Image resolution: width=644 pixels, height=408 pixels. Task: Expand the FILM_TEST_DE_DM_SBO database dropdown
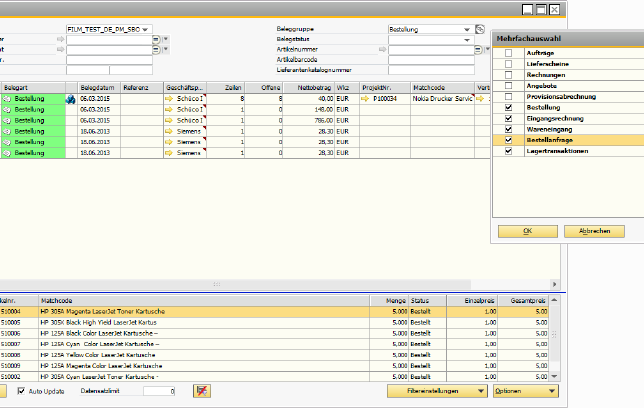[146, 30]
